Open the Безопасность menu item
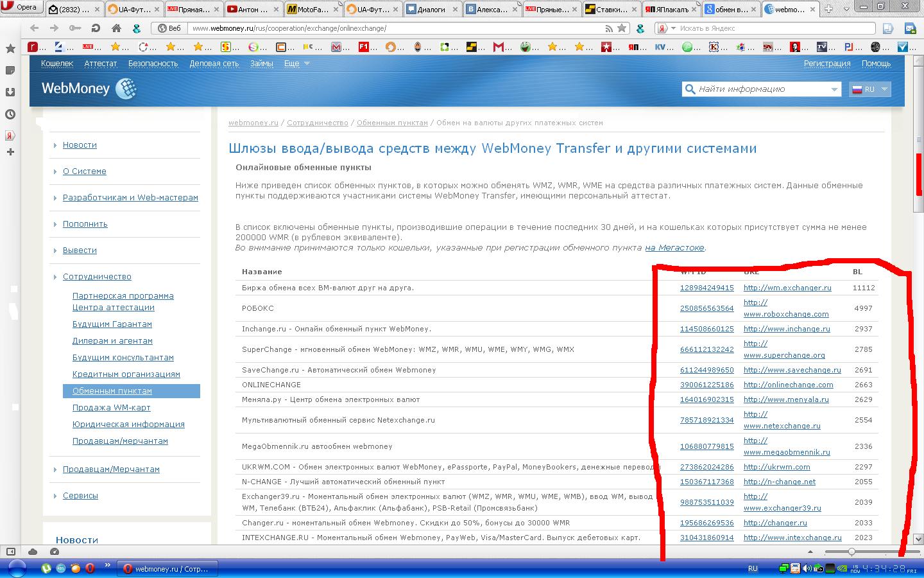This screenshot has height=578, width=924. tap(153, 64)
